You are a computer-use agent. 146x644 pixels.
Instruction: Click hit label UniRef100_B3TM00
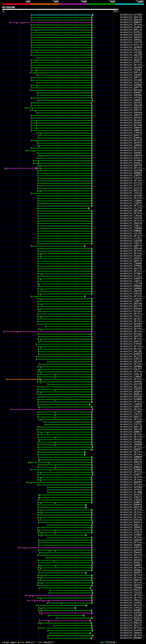tap(131, 32)
